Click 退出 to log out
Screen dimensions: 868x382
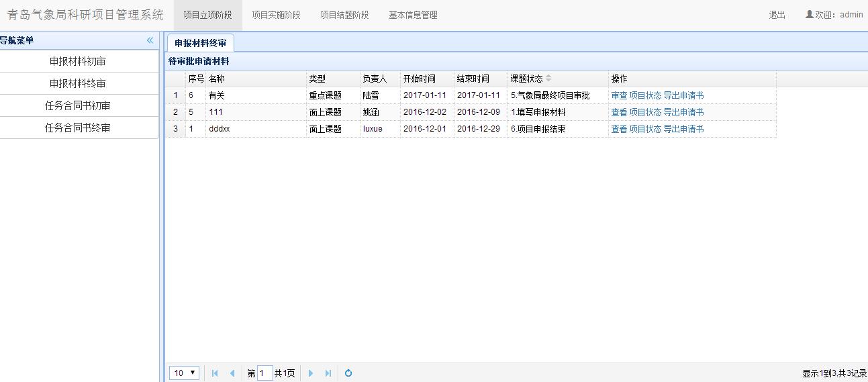(x=777, y=15)
